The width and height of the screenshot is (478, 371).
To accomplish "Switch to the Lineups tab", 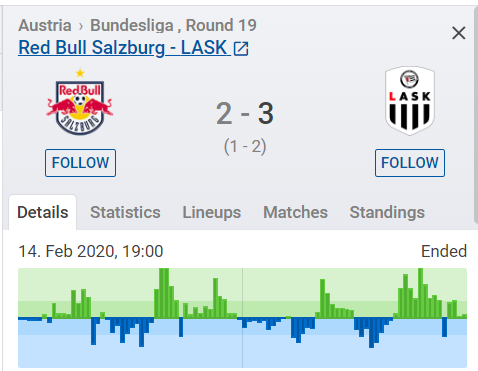I will [x=212, y=212].
